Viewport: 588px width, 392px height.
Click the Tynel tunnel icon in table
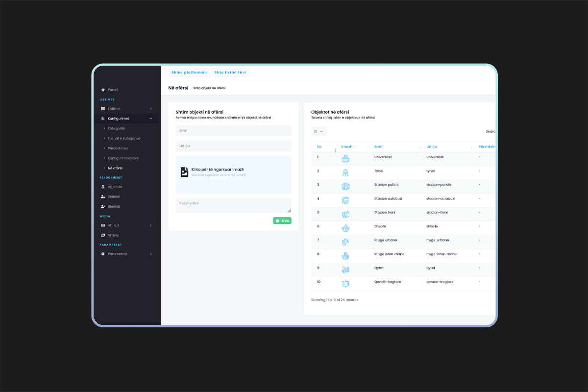coord(345,172)
